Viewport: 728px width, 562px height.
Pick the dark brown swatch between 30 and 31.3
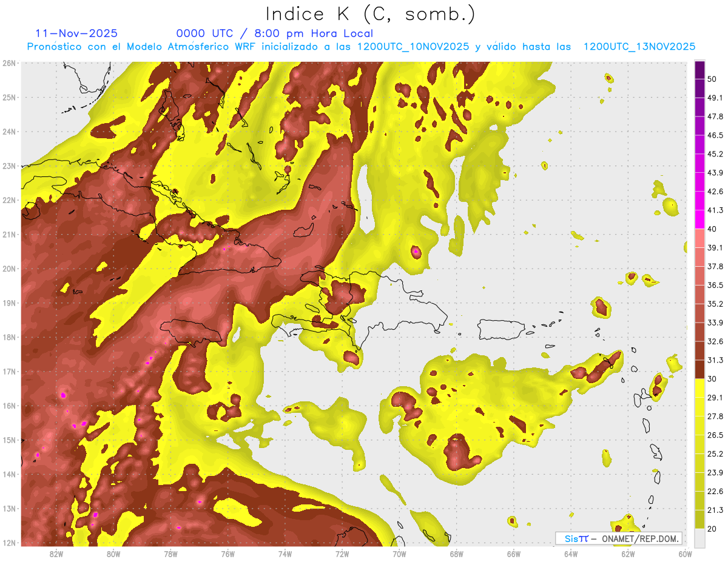click(699, 370)
